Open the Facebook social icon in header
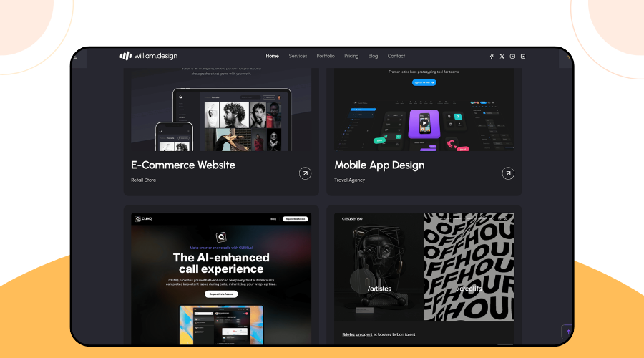Viewport: 644px width, 358px height. coord(492,57)
